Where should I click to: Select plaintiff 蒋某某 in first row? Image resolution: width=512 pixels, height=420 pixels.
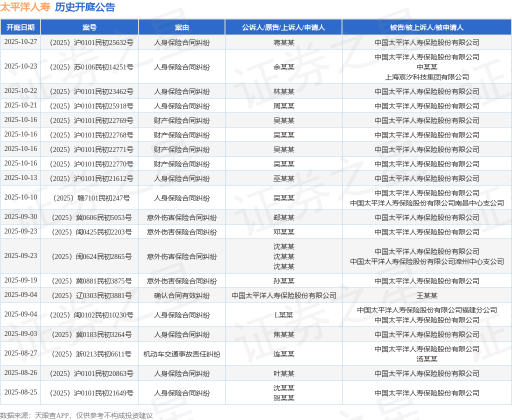284,42
